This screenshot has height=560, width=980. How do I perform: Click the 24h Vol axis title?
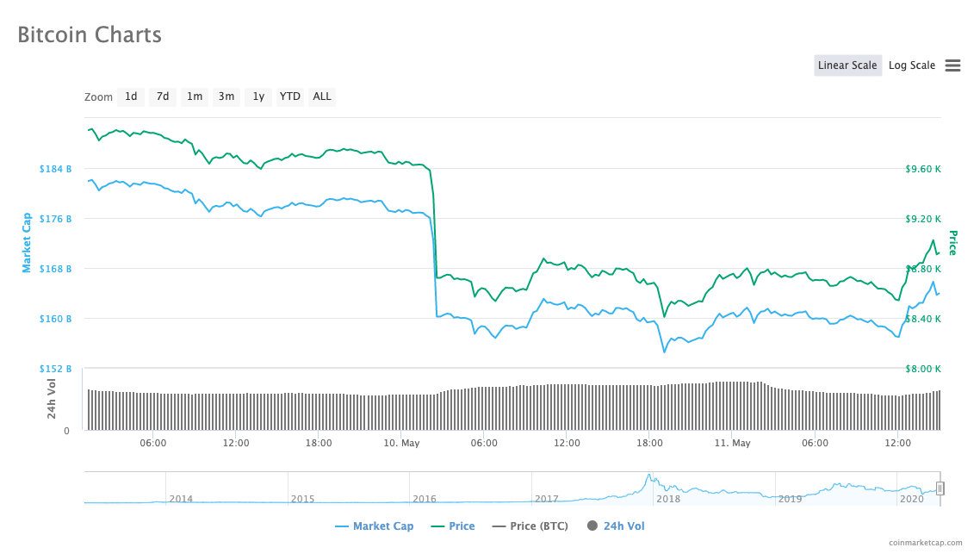(x=52, y=399)
